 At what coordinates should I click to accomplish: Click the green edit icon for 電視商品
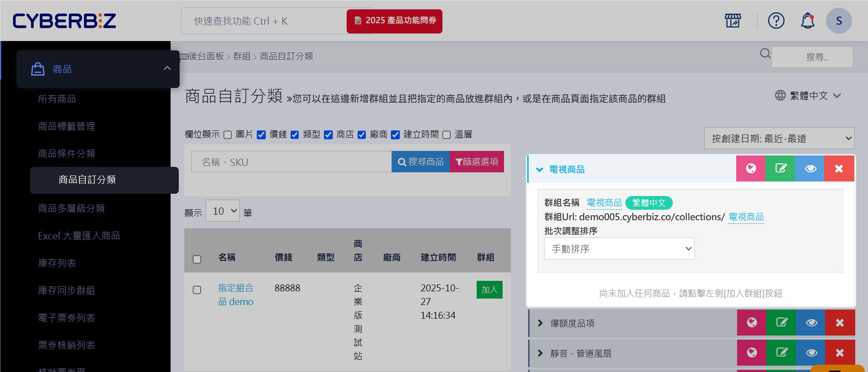point(780,169)
